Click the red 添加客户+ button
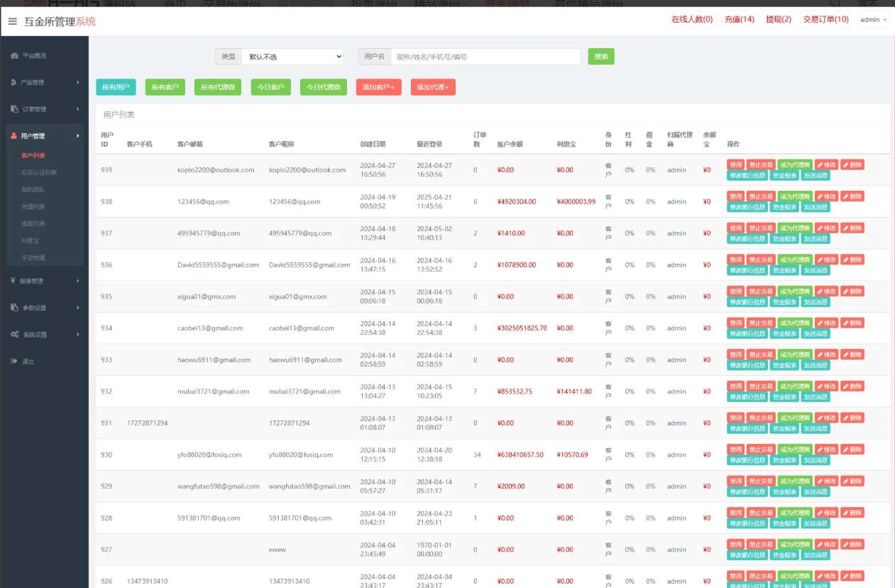This screenshot has width=895, height=588. click(x=381, y=87)
